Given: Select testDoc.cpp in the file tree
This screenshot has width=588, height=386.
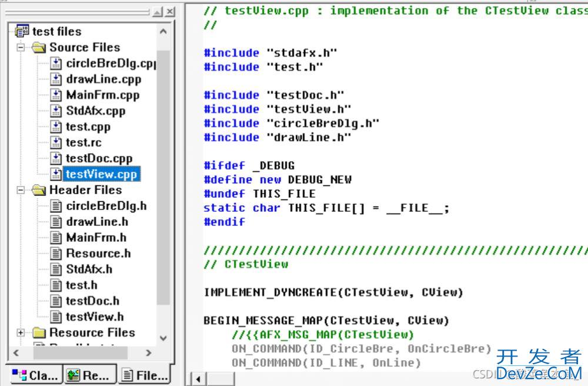Looking at the screenshot, I should click(x=99, y=158).
